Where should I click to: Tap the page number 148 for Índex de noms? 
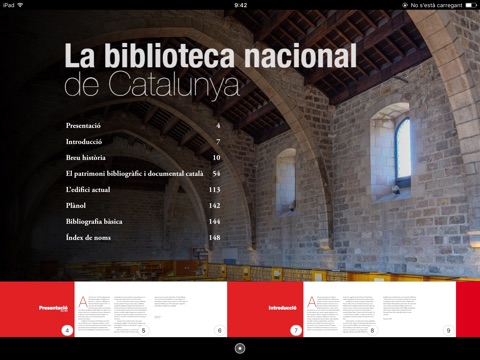pos(214,238)
